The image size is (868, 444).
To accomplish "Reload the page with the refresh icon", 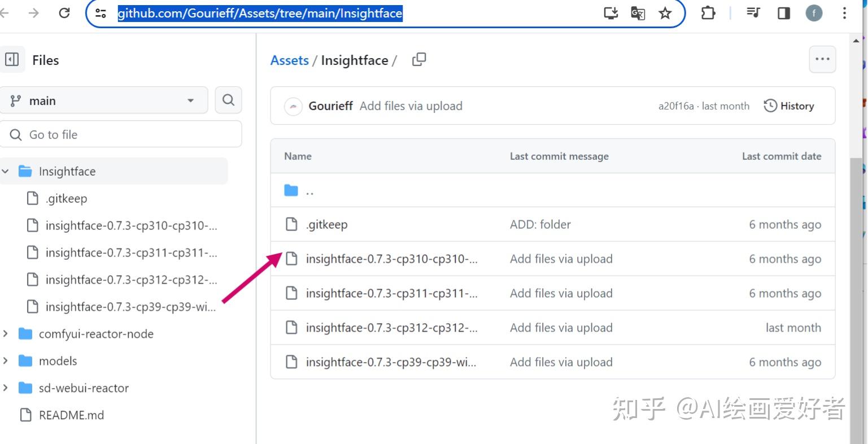I will coord(64,13).
